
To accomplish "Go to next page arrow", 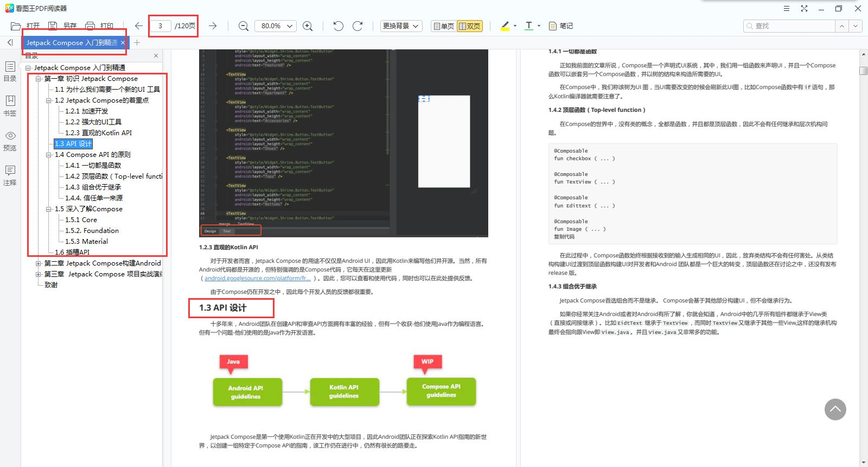I will tap(213, 26).
